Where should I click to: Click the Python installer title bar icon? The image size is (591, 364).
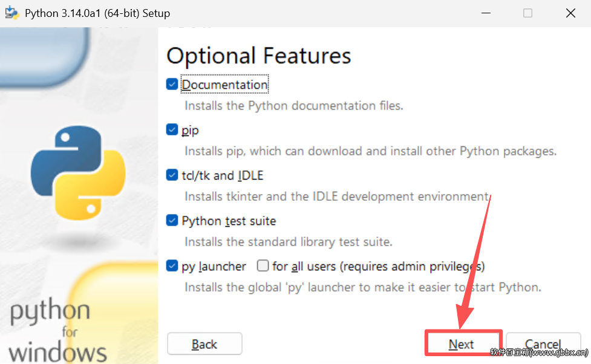pos(11,13)
